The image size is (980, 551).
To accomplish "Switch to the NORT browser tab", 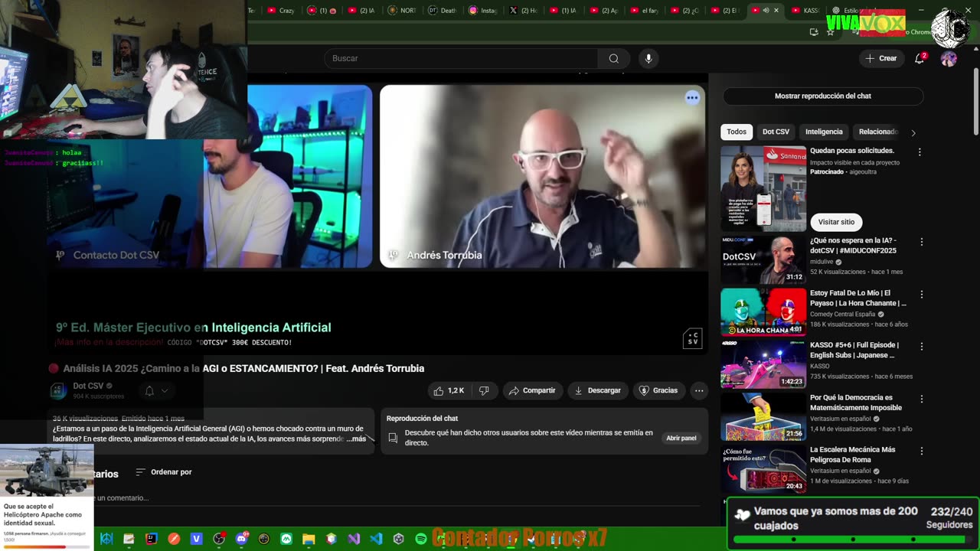I will 402,10.
